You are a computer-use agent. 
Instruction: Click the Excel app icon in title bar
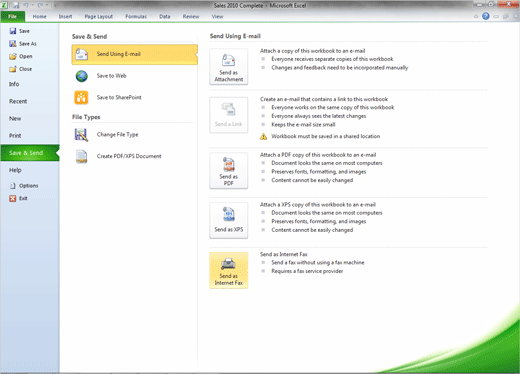click(4, 5)
